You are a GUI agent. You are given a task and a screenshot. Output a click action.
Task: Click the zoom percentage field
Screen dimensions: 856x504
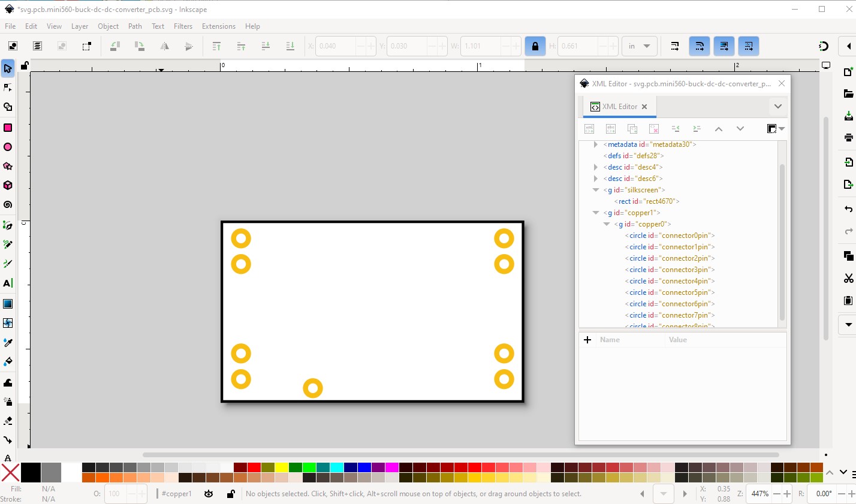tap(759, 494)
